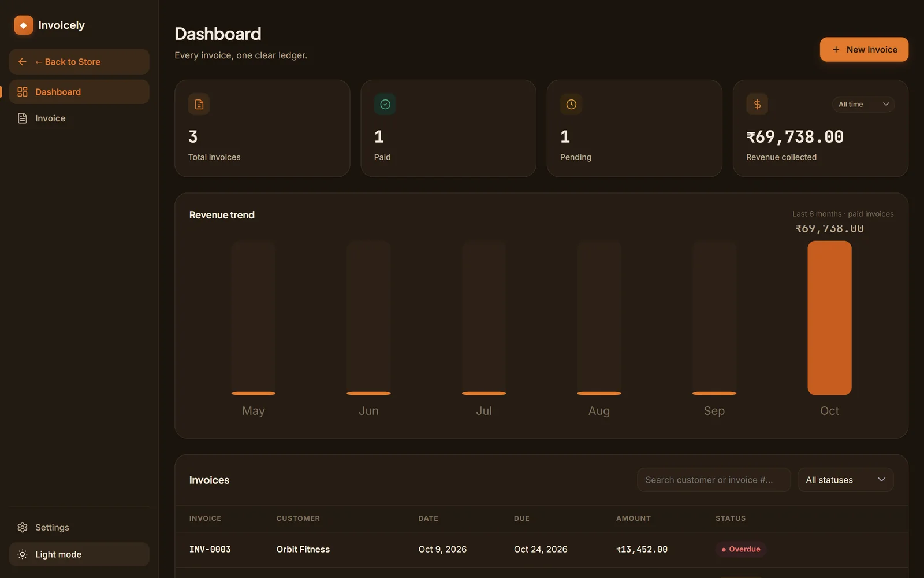Go Back to Store
The width and height of the screenshot is (924, 578).
pyautogui.click(x=79, y=62)
